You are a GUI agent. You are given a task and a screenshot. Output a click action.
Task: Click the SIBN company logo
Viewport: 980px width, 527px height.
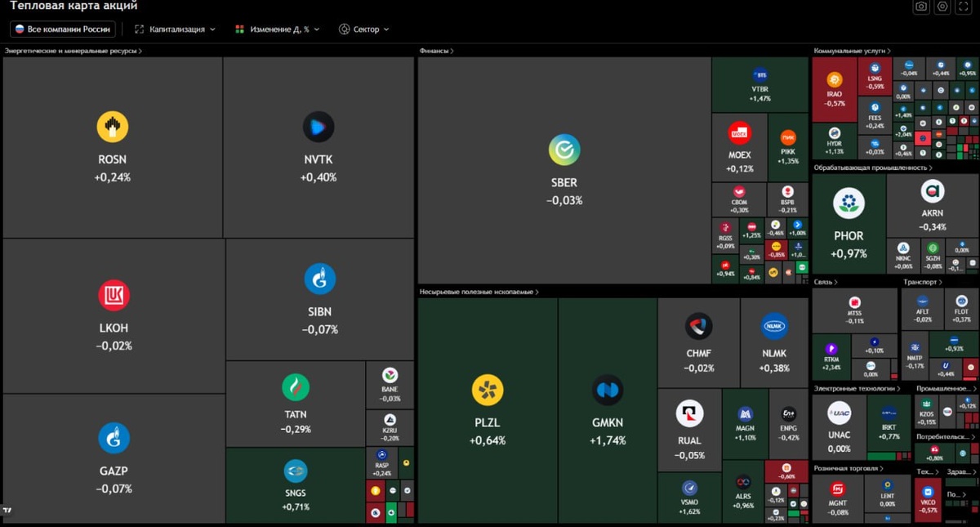coord(319,279)
